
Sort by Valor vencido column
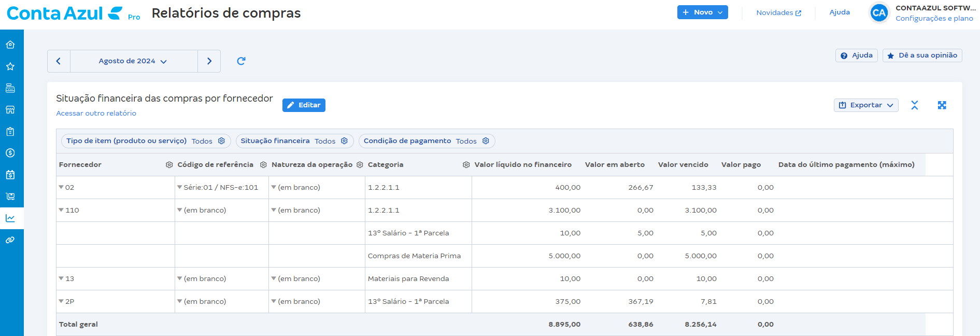coord(683,165)
